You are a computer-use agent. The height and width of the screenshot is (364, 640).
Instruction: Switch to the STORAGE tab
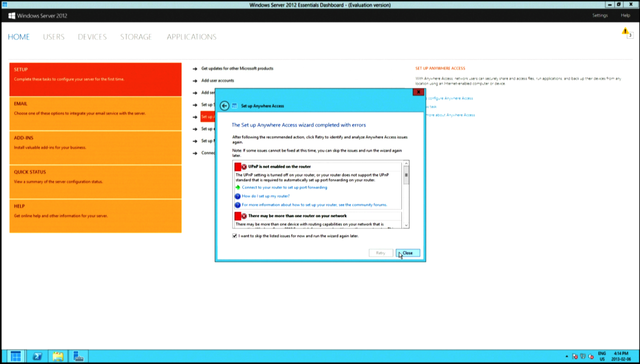[x=135, y=37]
